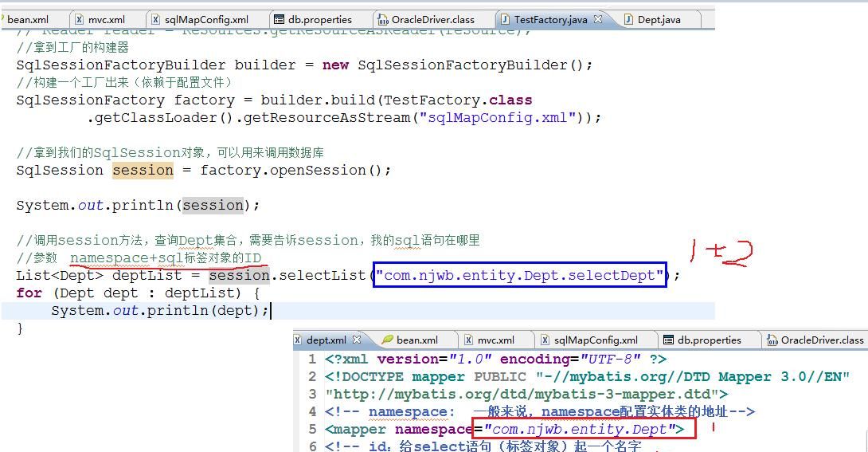Click db.properties file icon in top tab bar
The image size is (868, 452).
(279, 19)
